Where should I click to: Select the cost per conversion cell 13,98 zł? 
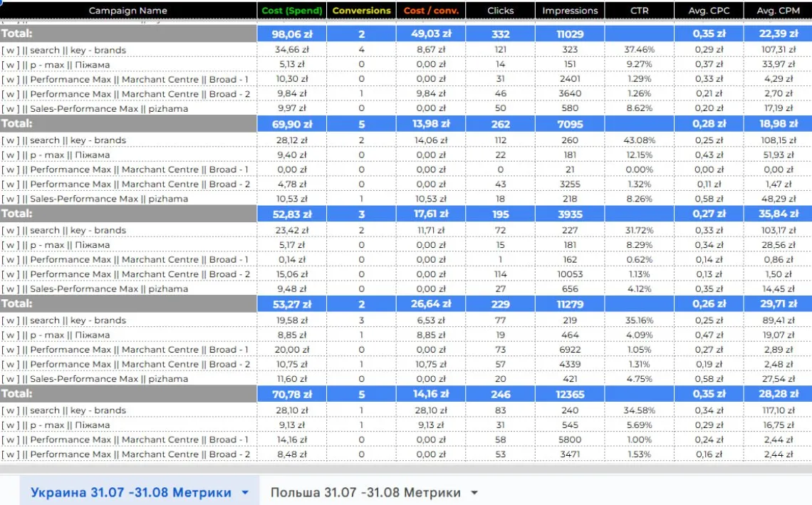(431, 124)
